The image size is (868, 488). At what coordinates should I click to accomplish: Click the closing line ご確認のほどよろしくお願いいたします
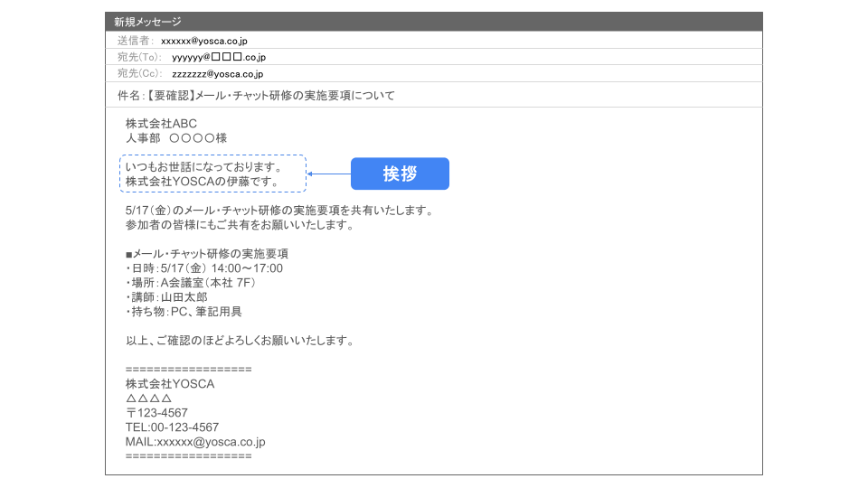click(239, 341)
